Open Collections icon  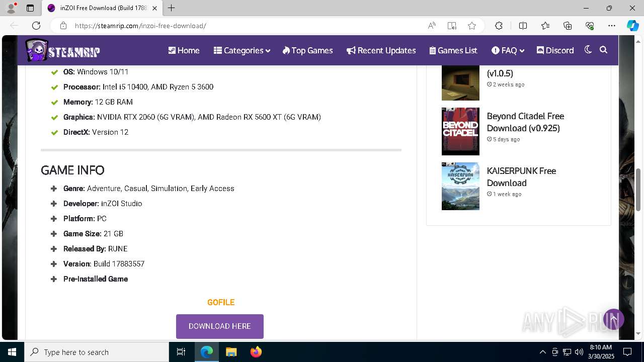568,26
